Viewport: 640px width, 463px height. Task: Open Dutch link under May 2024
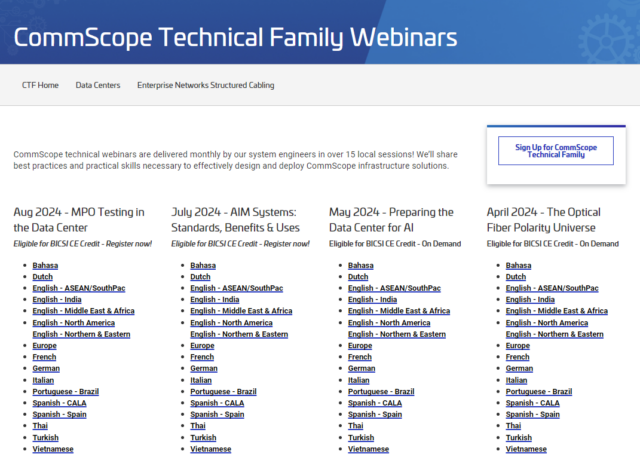(358, 277)
